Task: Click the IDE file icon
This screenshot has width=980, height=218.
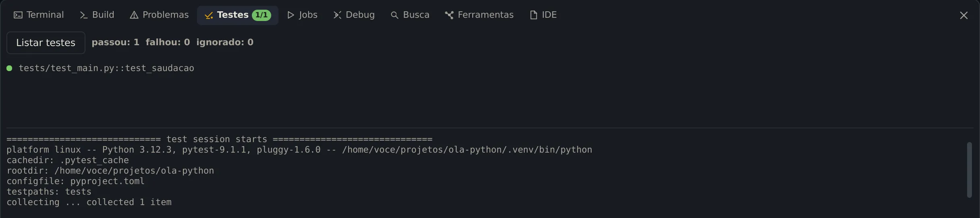Action: pyautogui.click(x=534, y=15)
